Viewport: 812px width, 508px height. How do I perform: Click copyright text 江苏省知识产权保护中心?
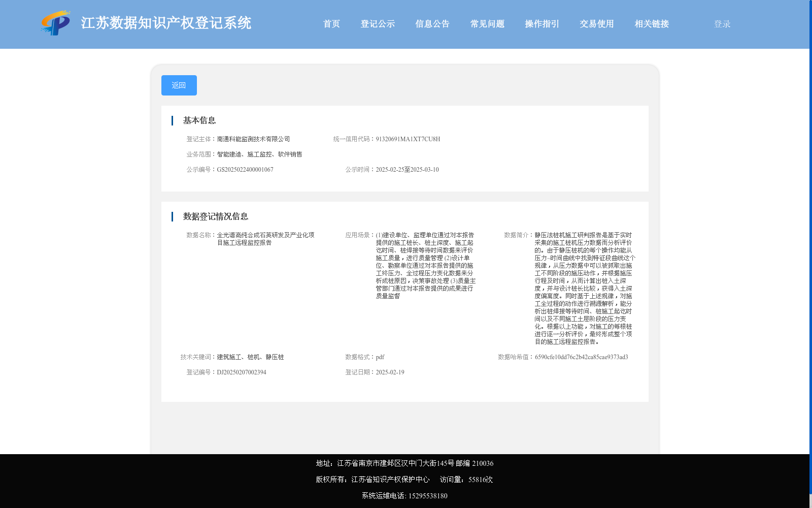click(x=390, y=480)
